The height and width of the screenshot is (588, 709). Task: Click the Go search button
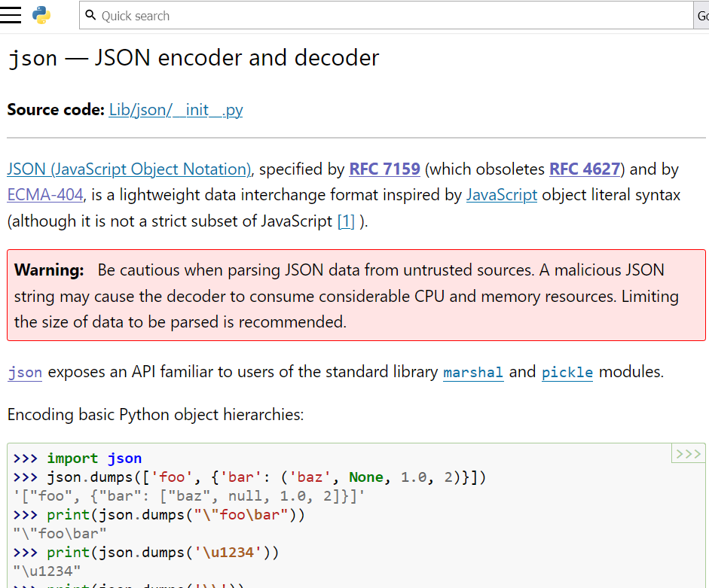tap(701, 15)
